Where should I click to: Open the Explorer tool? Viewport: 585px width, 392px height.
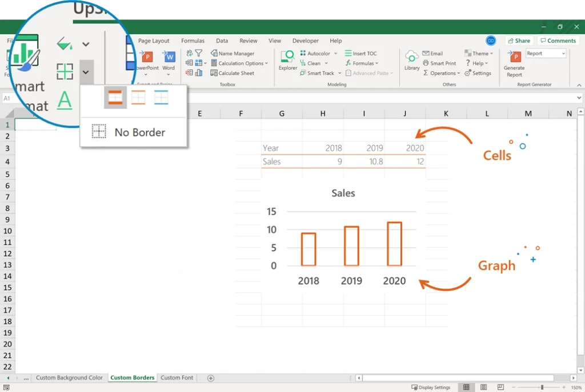(287, 59)
